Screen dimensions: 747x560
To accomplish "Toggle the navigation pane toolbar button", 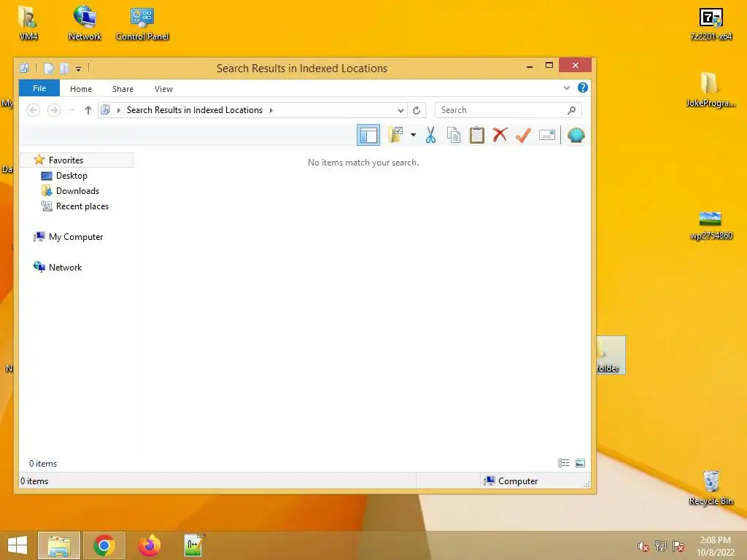I will (368, 135).
